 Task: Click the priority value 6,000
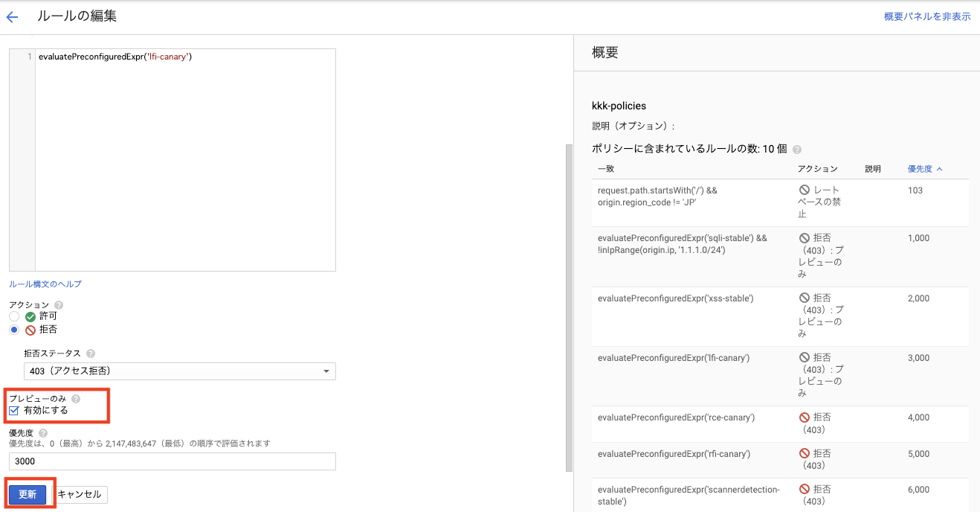tap(918, 490)
